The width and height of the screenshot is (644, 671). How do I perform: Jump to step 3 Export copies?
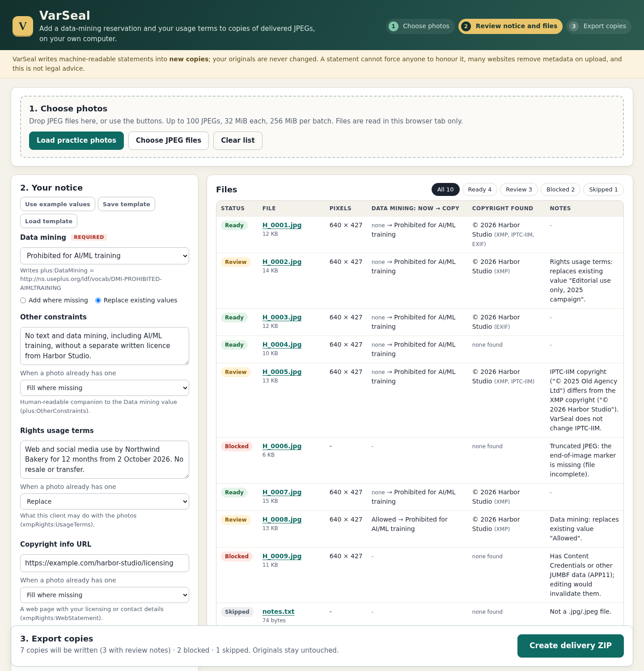[599, 26]
